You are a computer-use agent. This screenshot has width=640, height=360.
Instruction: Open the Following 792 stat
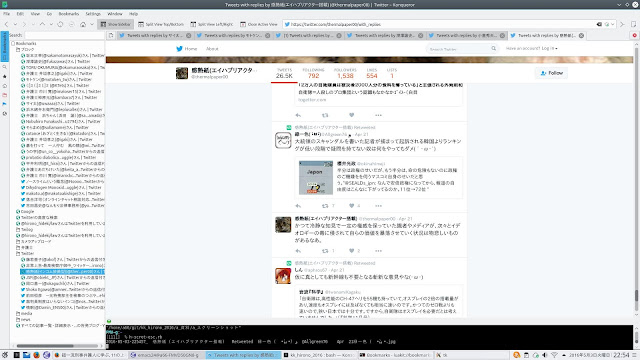313,73
